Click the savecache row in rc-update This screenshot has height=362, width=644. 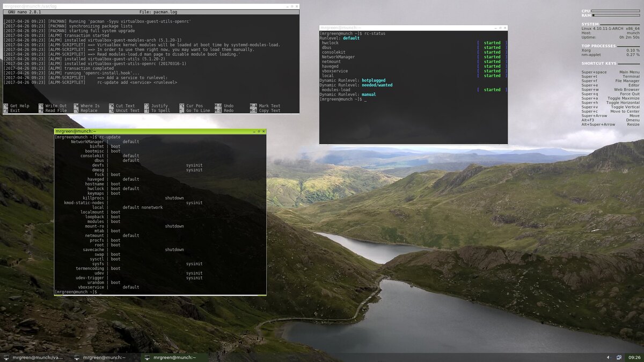click(133, 249)
